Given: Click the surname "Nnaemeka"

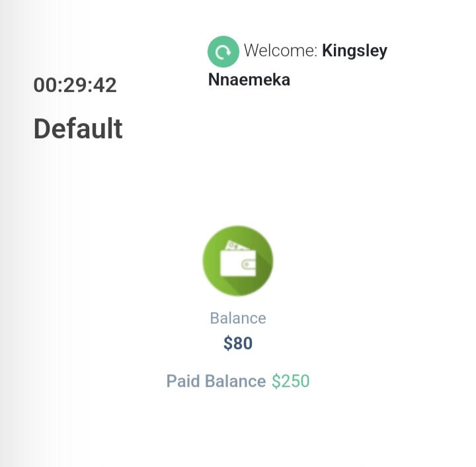Looking at the screenshot, I should tap(249, 80).
